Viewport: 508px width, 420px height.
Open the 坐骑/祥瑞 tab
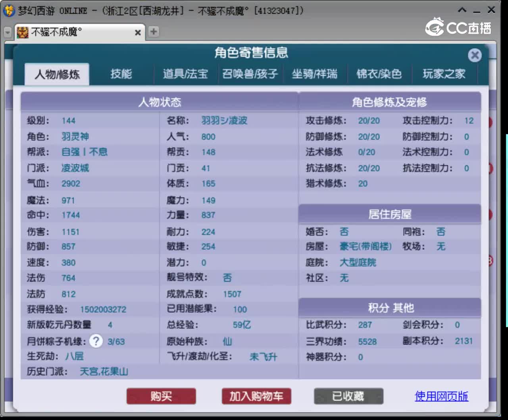tap(315, 74)
